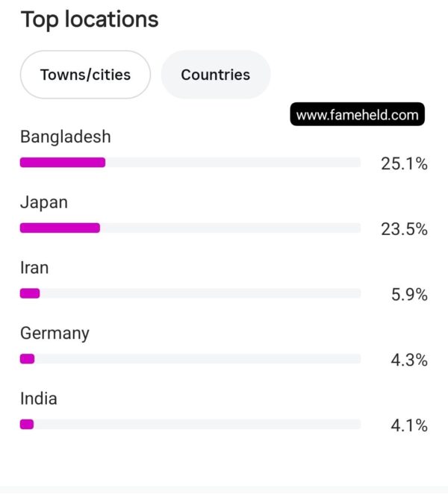This screenshot has height=503, width=448.
Task: Click the 4.3% percentage value
Action: (x=409, y=360)
